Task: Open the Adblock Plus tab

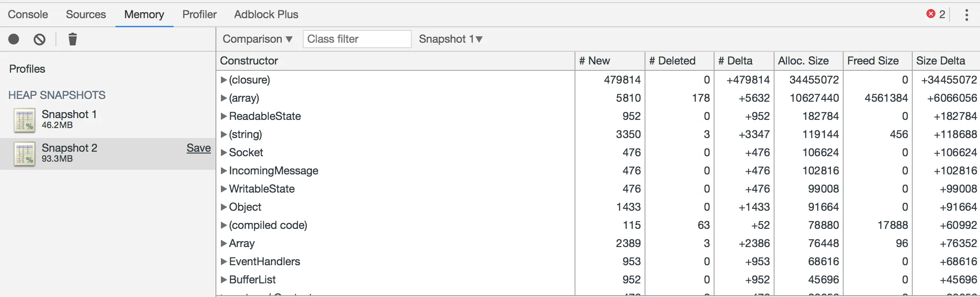Action: click(x=266, y=15)
